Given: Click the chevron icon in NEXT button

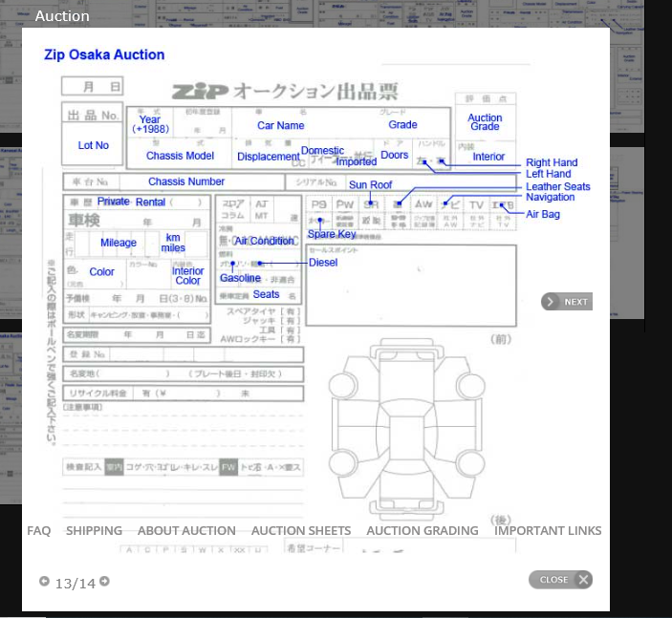Looking at the screenshot, I should [551, 302].
